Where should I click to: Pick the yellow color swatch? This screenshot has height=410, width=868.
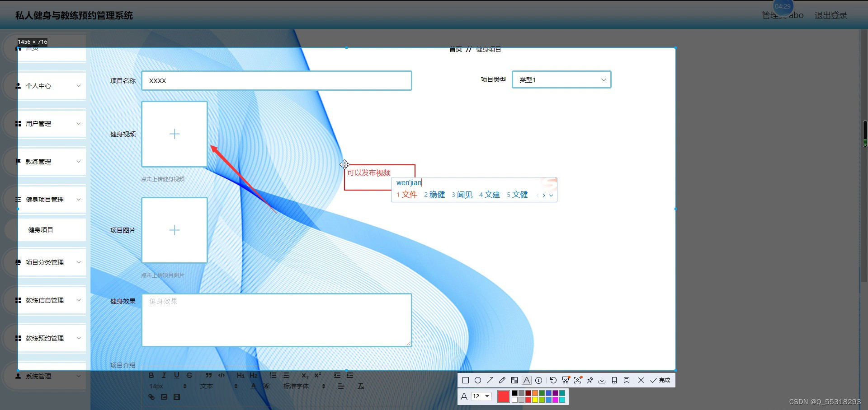pyautogui.click(x=535, y=400)
